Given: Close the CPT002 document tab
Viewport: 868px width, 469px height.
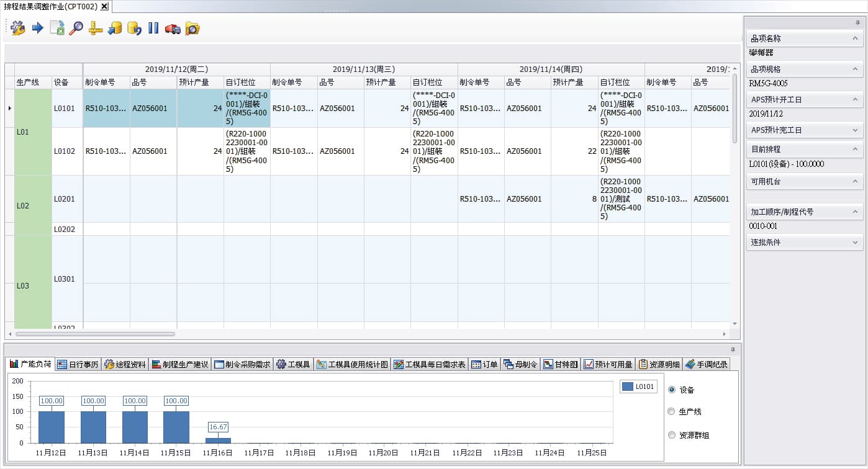Looking at the screenshot, I should [x=104, y=6].
